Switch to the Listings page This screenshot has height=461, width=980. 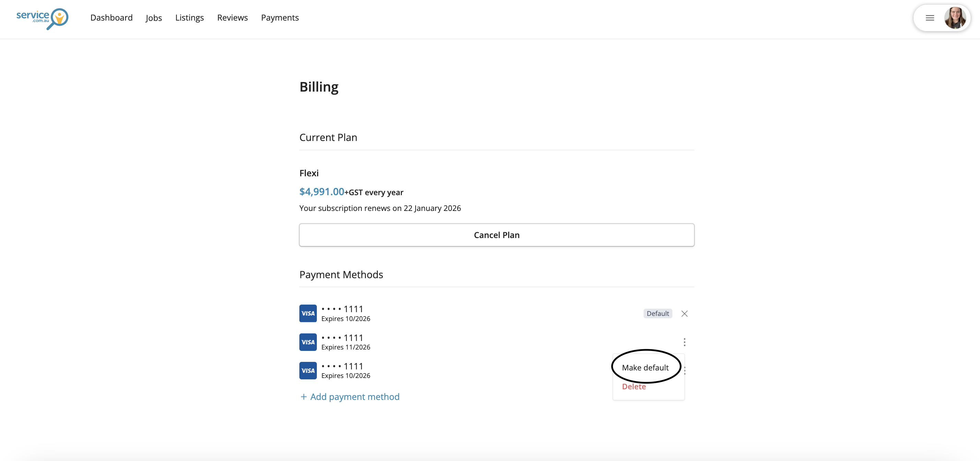point(190,18)
